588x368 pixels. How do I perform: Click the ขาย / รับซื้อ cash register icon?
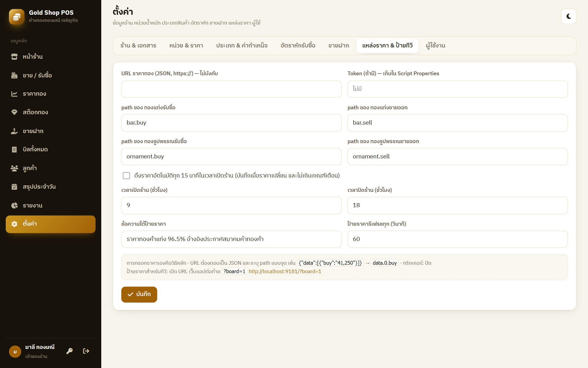[14, 76]
